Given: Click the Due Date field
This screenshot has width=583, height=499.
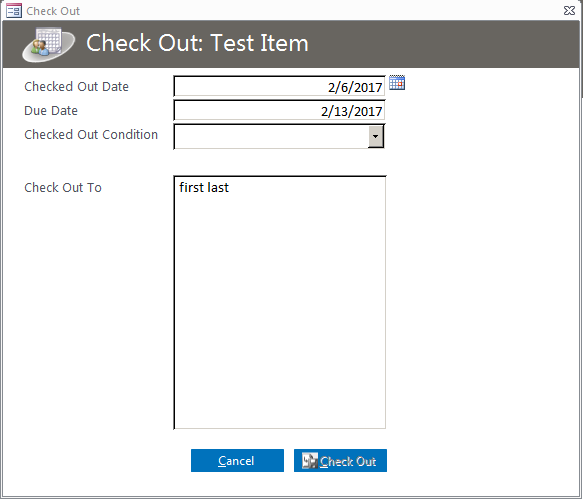Looking at the screenshot, I should 279,110.
